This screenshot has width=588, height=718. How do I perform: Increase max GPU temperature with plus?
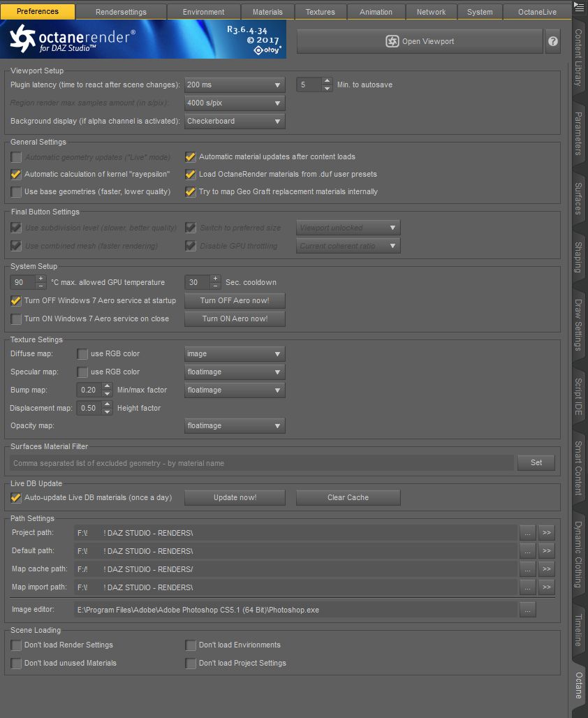click(41, 279)
